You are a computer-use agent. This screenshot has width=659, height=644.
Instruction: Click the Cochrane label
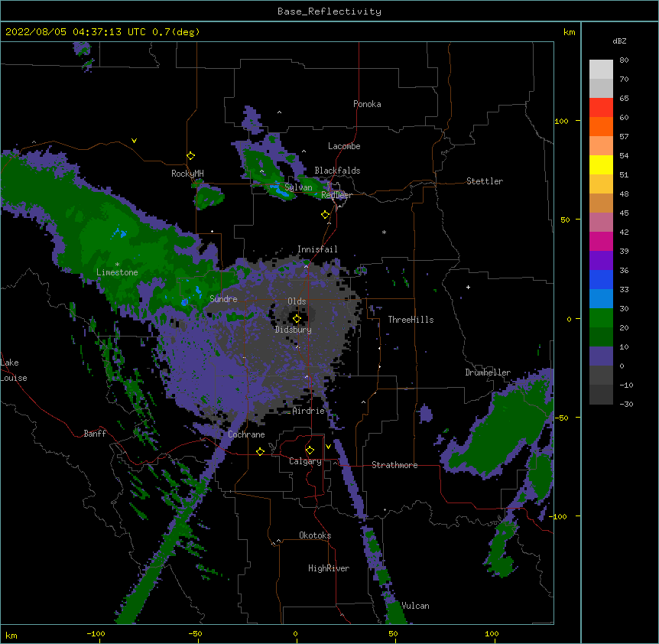246,434
